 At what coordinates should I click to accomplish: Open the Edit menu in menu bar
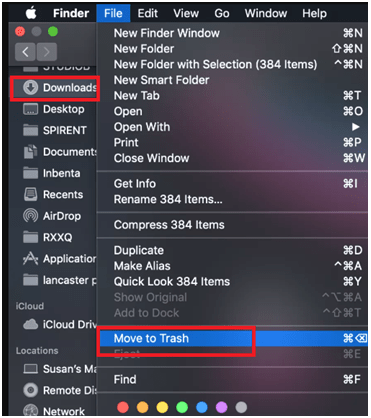[147, 13]
